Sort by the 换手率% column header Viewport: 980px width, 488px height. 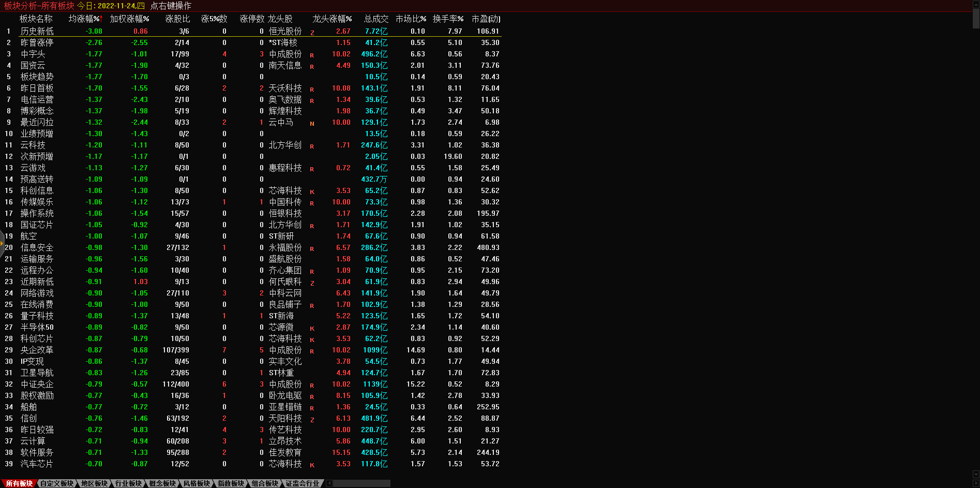(x=448, y=19)
